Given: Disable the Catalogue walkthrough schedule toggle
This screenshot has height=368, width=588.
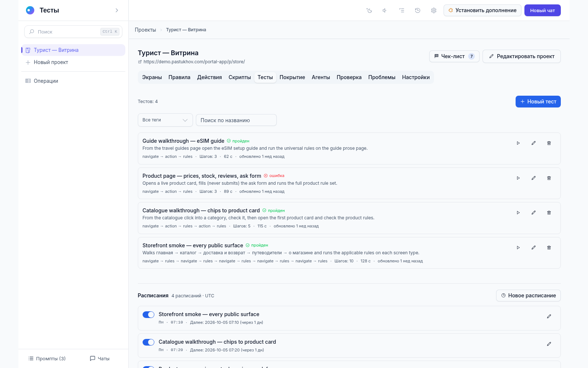Looking at the screenshot, I should point(148,342).
